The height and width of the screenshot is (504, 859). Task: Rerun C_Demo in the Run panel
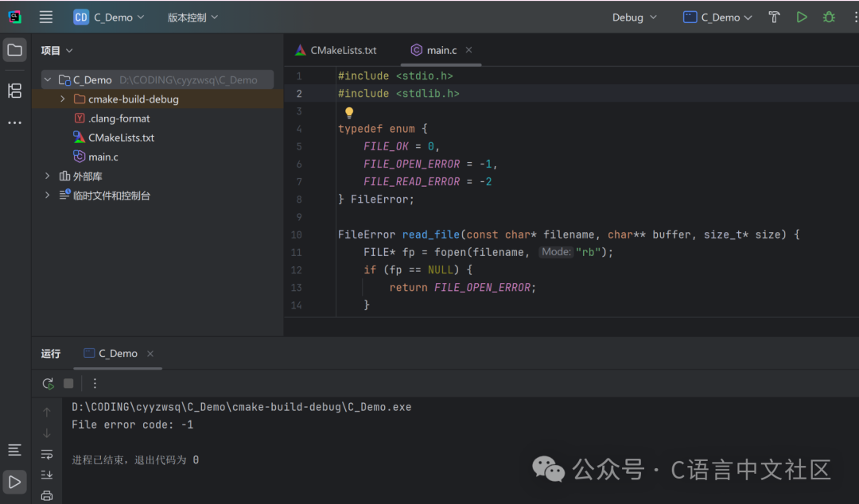(49, 383)
